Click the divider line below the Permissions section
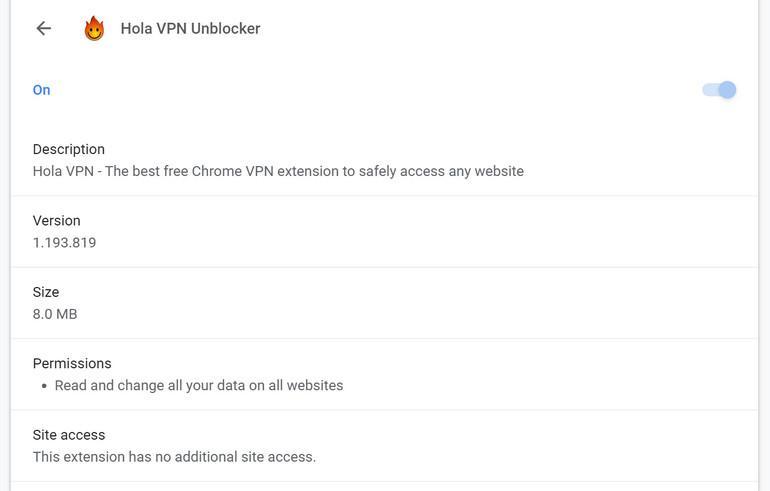Image resolution: width=770 pixels, height=491 pixels. [x=384, y=410]
